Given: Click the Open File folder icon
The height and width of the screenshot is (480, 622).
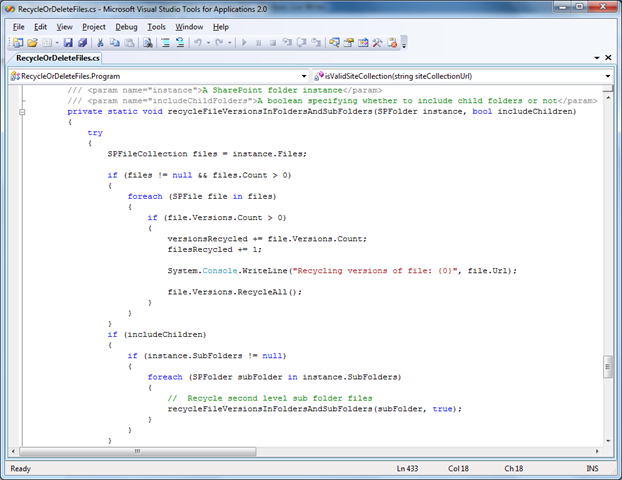Looking at the screenshot, I should [x=32, y=43].
